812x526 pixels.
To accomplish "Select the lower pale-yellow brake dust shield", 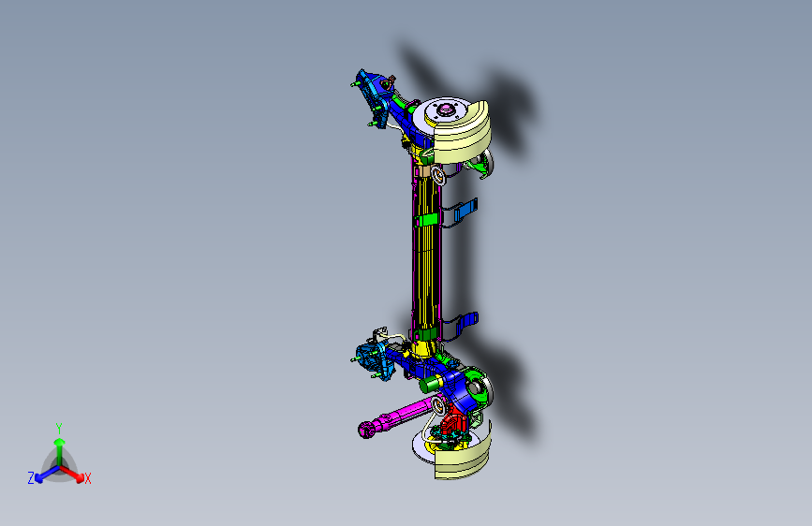I will point(463,458).
